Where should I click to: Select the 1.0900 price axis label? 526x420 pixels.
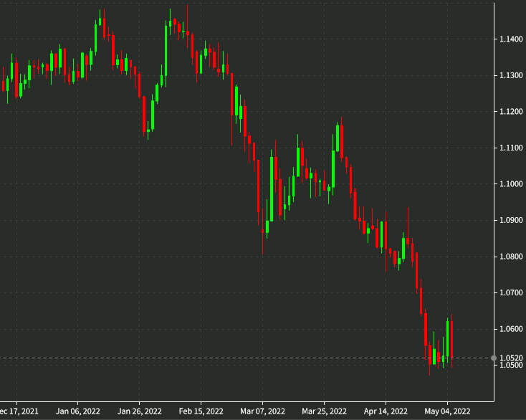(x=511, y=221)
